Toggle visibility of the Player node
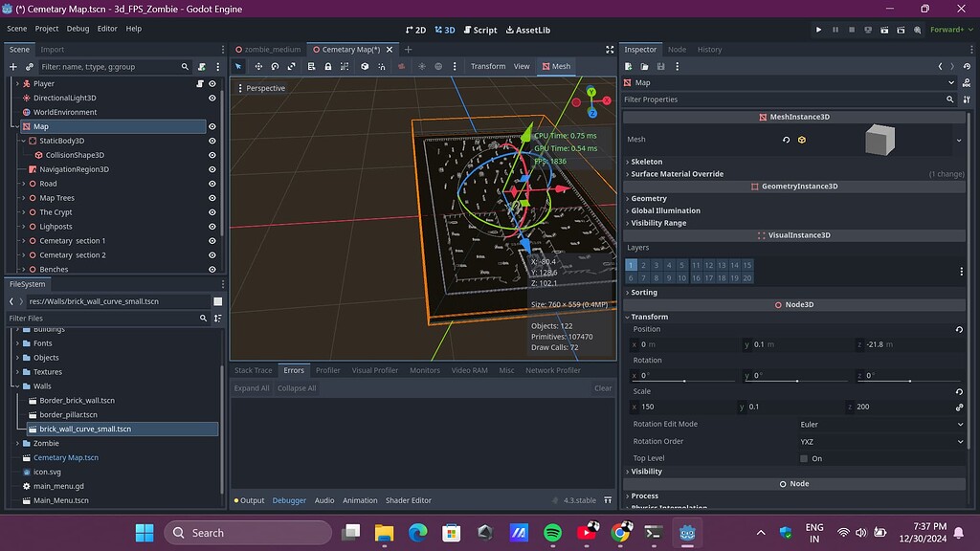This screenshot has height=551, width=980. click(212, 84)
